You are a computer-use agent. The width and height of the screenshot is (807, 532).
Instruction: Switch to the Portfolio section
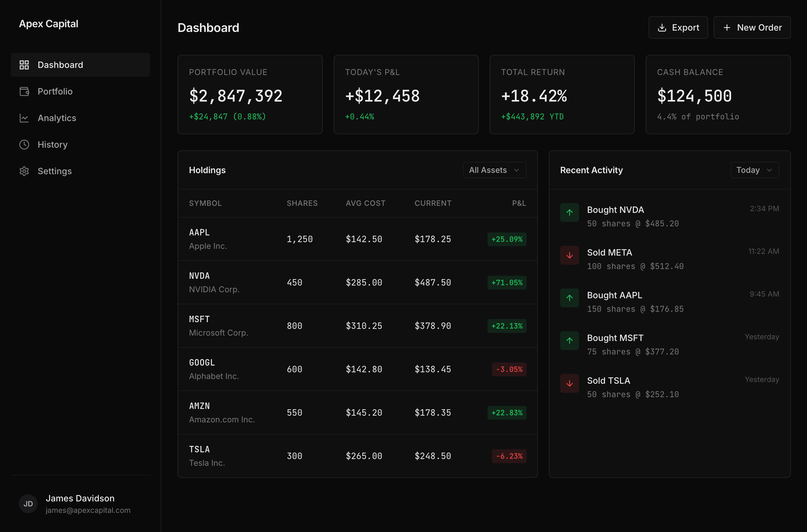55,91
